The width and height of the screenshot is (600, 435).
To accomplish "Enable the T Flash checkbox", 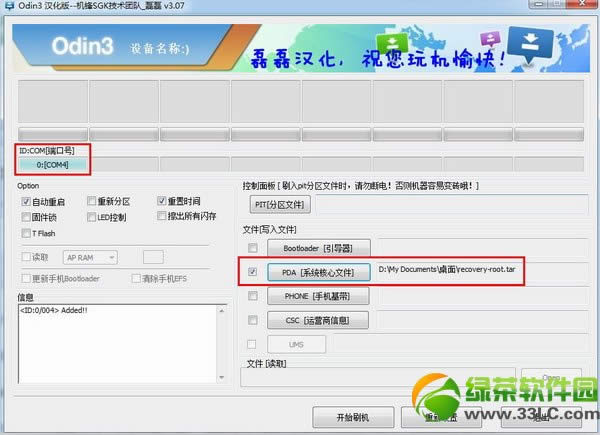I will pyautogui.click(x=26, y=233).
